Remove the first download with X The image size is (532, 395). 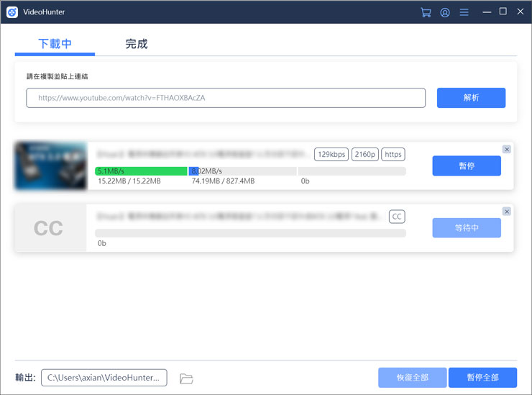pos(506,149)
